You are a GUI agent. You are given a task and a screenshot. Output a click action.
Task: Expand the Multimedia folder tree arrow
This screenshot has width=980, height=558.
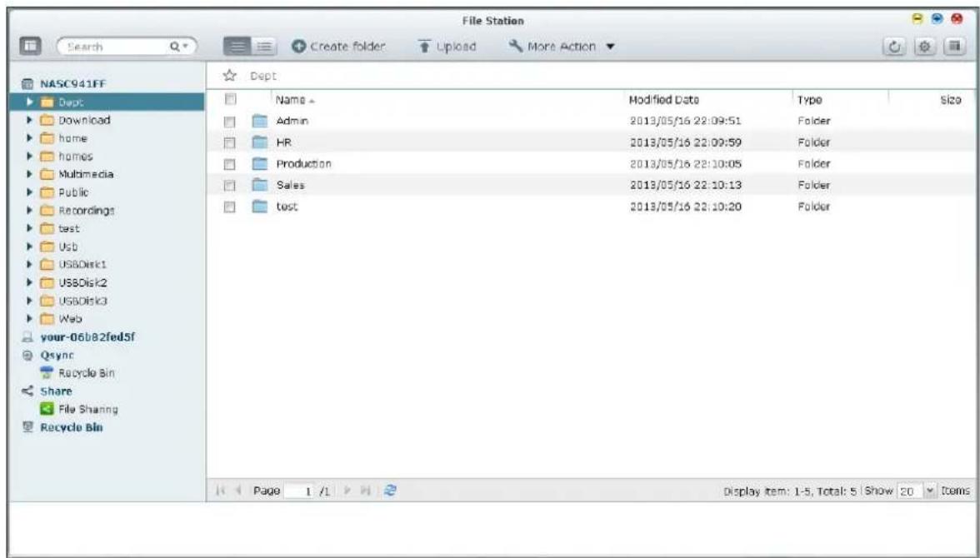coord(29,174)
